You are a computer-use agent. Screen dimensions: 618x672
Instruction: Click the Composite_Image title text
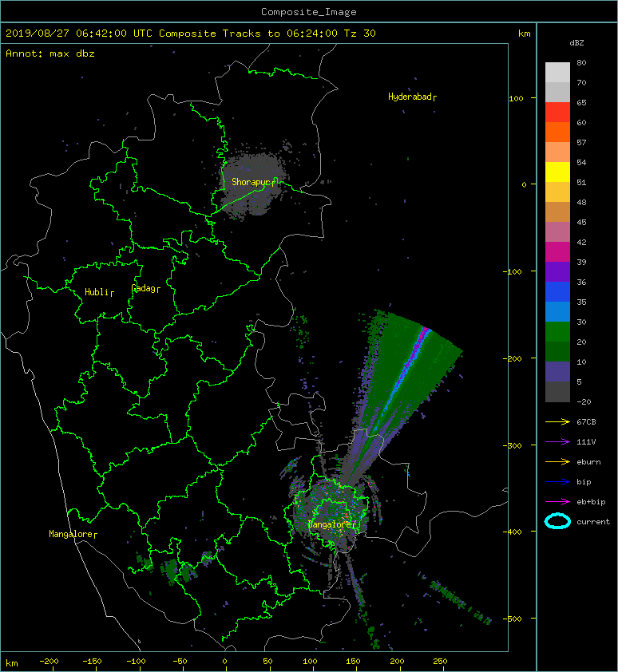(x=309, y=12)
